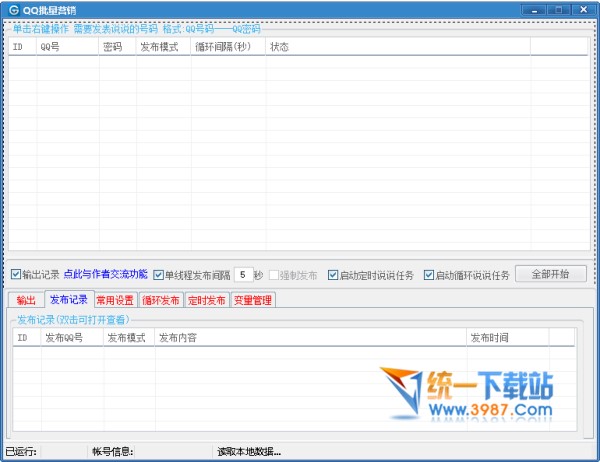Click the 发布QQ号 column header
The image size is (600, 462).
pyautogui.click(x=72, y=338)
